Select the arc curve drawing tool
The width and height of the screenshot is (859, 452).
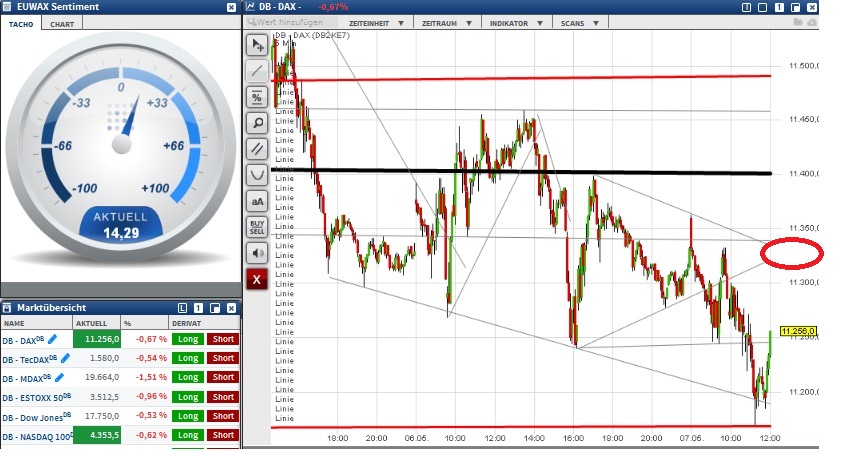257,175
